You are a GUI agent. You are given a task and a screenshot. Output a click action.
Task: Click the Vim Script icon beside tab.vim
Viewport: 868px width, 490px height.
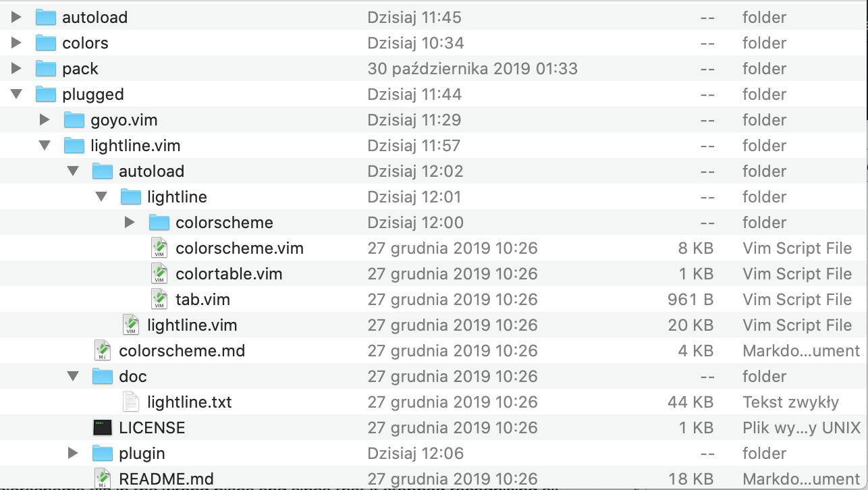pos(159,299)
